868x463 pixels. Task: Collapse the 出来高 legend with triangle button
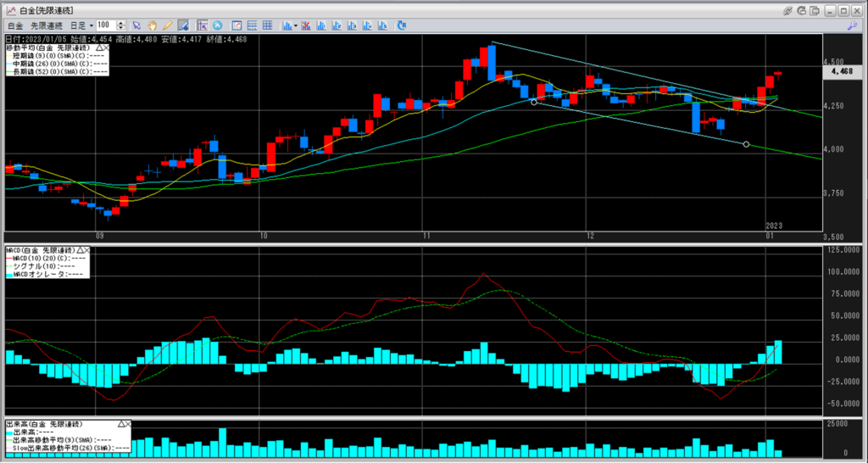point(120,422)
